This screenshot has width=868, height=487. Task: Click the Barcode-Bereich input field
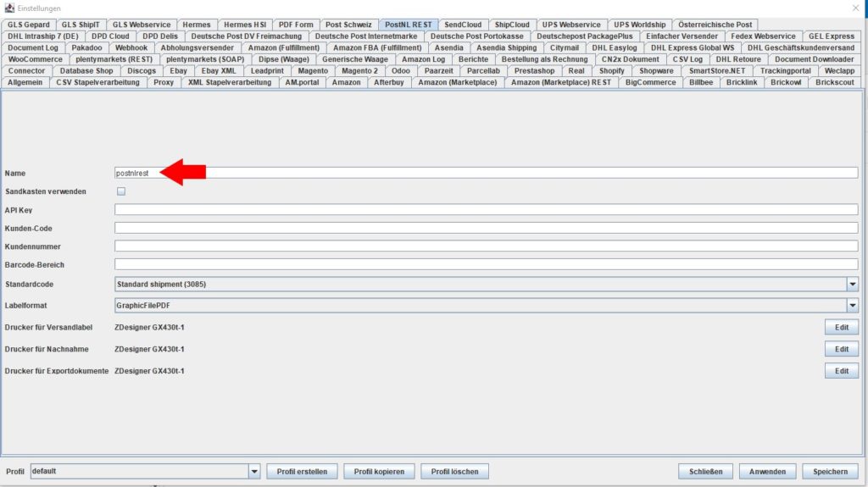click(486, 264)
